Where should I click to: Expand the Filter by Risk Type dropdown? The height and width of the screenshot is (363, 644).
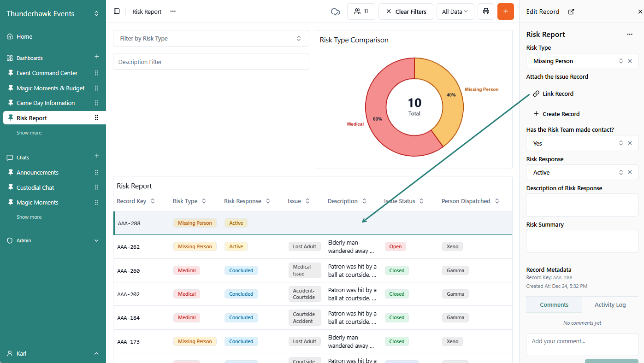(x=211, y=39)
